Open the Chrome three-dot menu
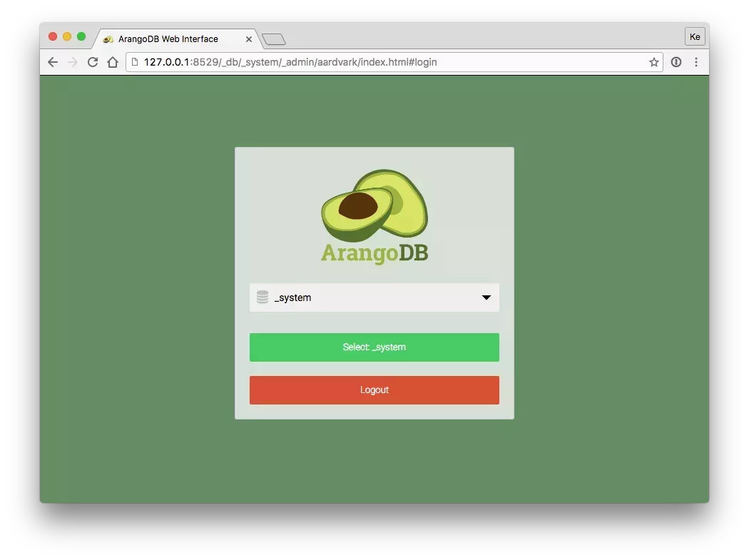This screenshot has height=560, width=749. 696,62
